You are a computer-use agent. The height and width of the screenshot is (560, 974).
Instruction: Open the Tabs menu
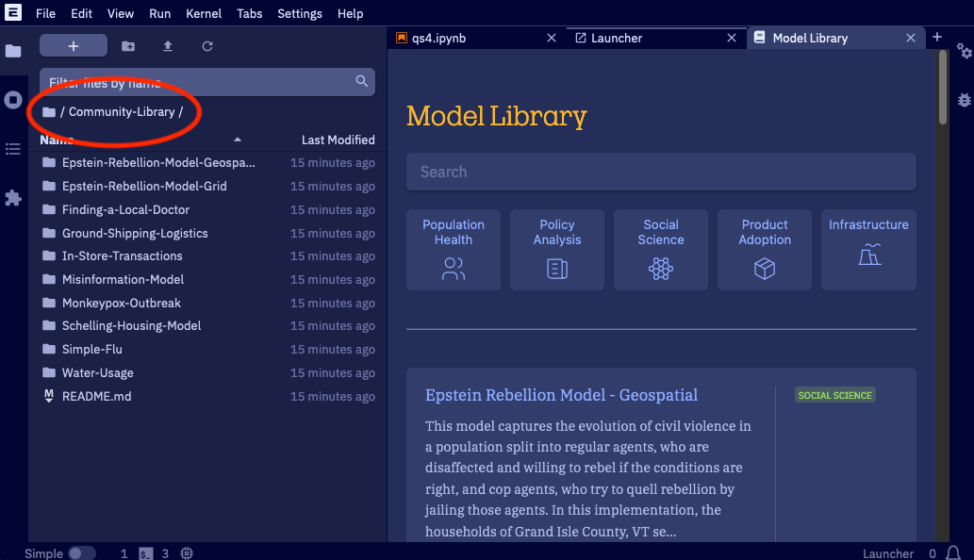click(250, 13)
